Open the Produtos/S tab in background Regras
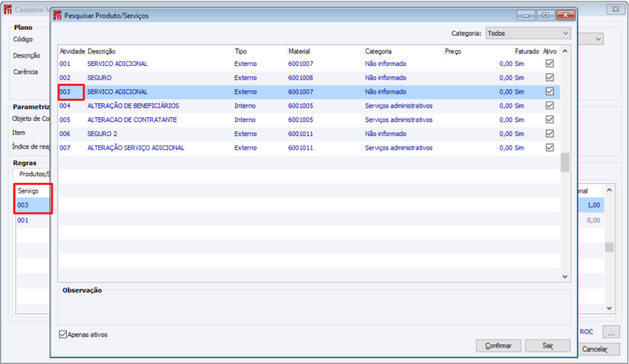 click(x=35, y=175)
